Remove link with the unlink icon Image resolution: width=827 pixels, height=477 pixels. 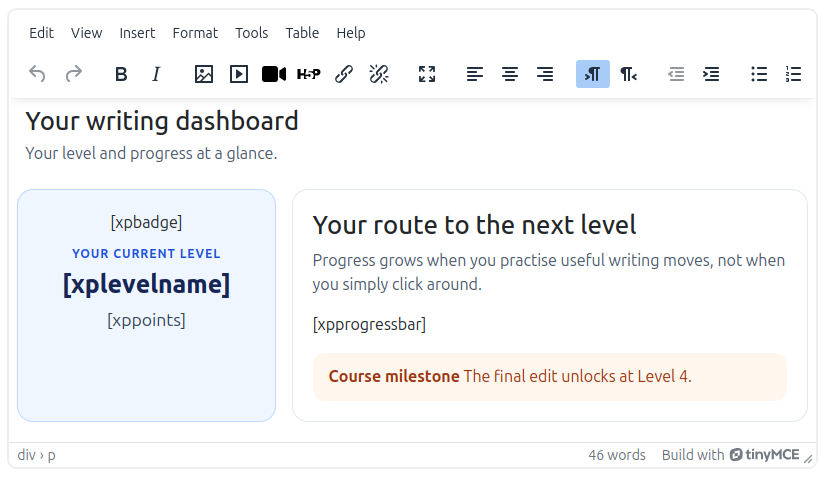[x=379, y=74]
